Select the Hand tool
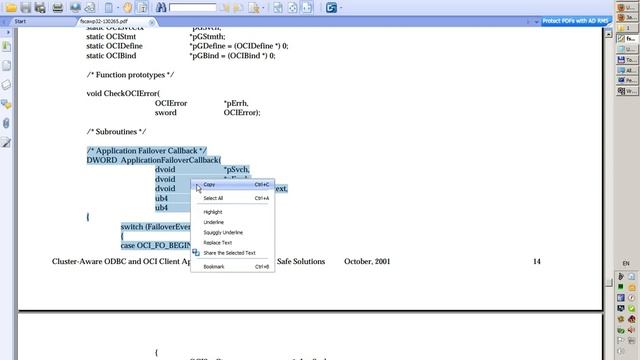 (x=128, y=7)
